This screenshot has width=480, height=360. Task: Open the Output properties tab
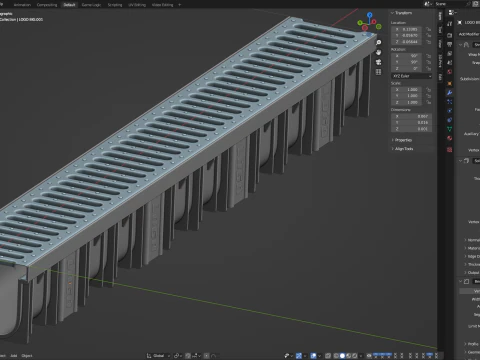(449, 44)
